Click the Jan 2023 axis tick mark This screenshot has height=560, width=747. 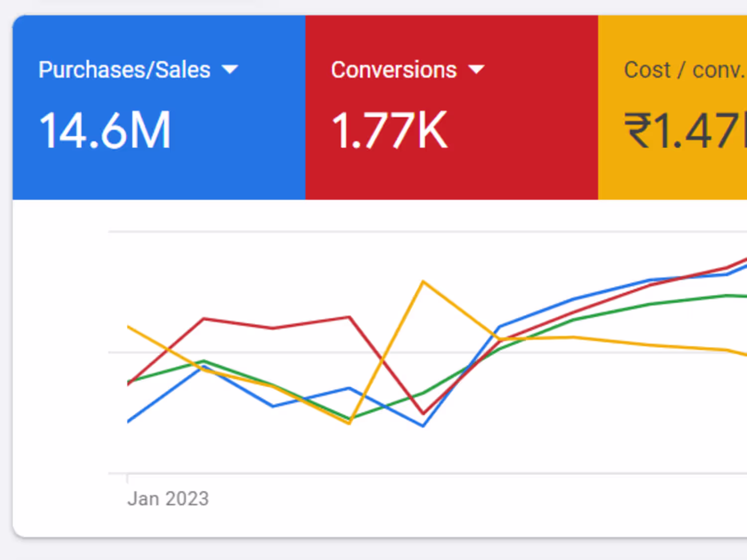pos(127,478)
